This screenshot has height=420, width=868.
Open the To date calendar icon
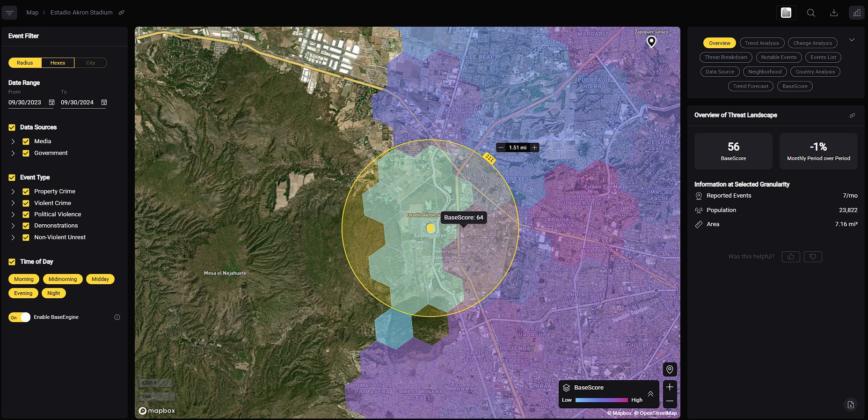click(x=104, y=102)
